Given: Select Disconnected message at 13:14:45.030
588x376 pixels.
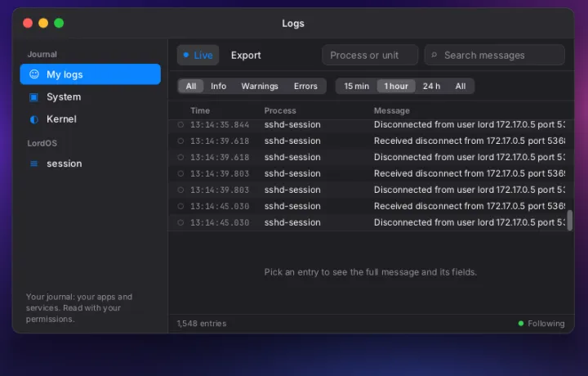Looking at the screenshot, I should coord(469,222).
